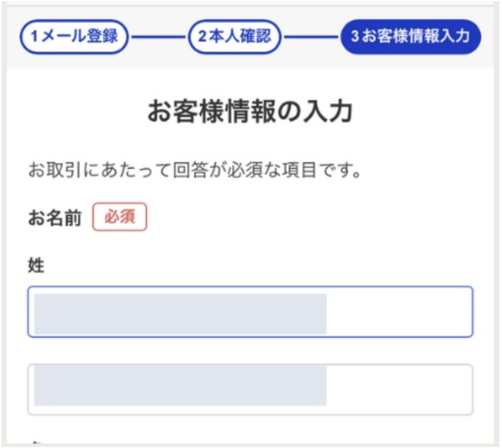Click the red 必須 required badge
502x448 pixels.
click(119, 217)
